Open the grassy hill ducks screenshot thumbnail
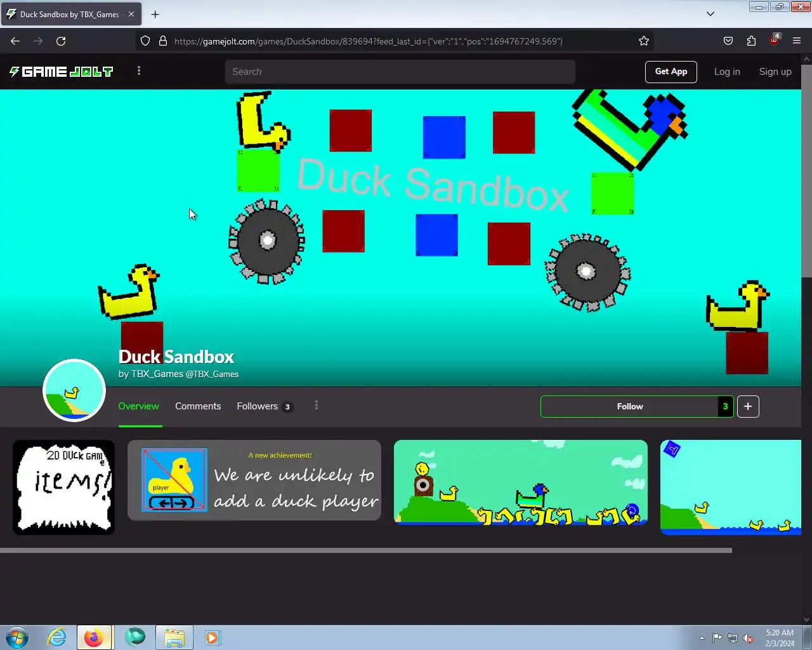Viewport: 812px width, 650px height. pos(521,482)
